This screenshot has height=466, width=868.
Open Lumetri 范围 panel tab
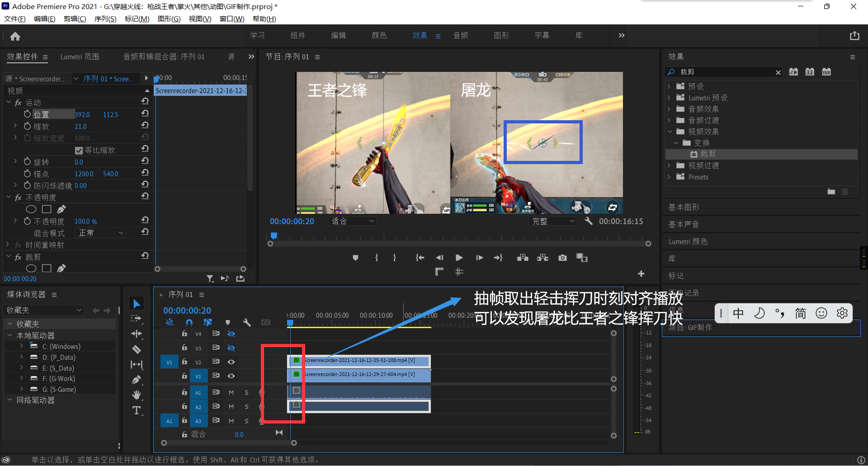[x=80, y=56]
